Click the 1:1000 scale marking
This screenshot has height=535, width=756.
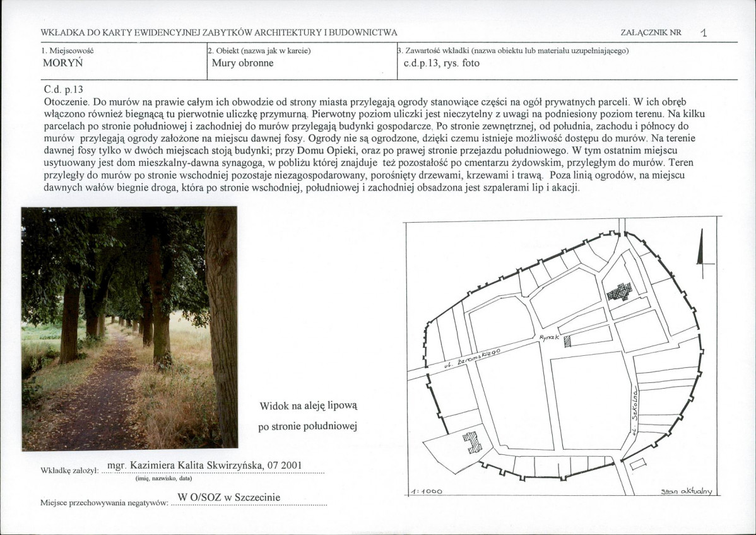pos(426,491)
